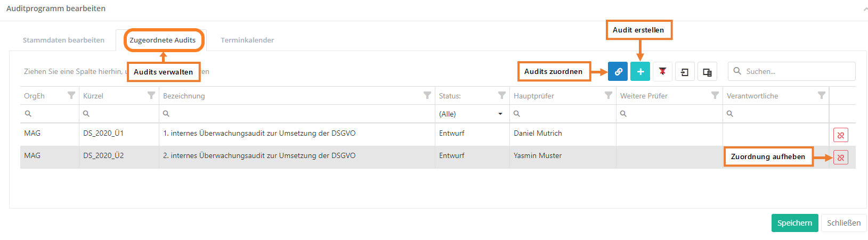The image size is (868, 240).
Task: Remove assignment for the DS_2020_Ü1 row
Action: click(840, 135)
